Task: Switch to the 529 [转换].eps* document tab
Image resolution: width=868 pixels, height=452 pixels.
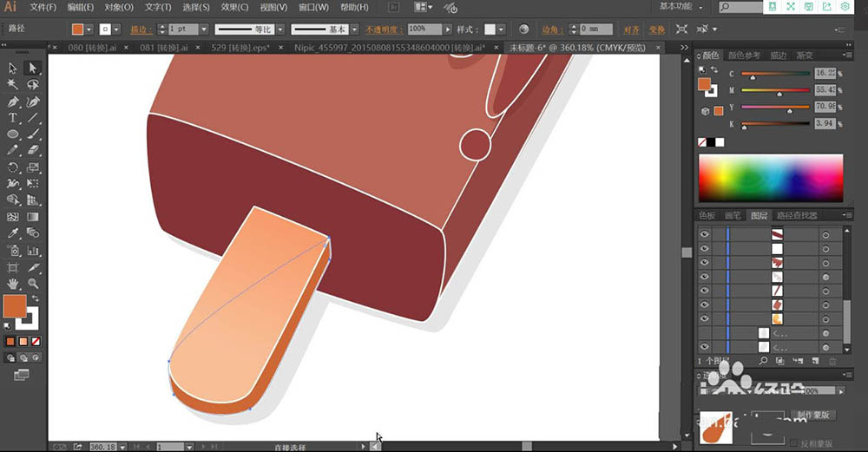Action: 240,48
